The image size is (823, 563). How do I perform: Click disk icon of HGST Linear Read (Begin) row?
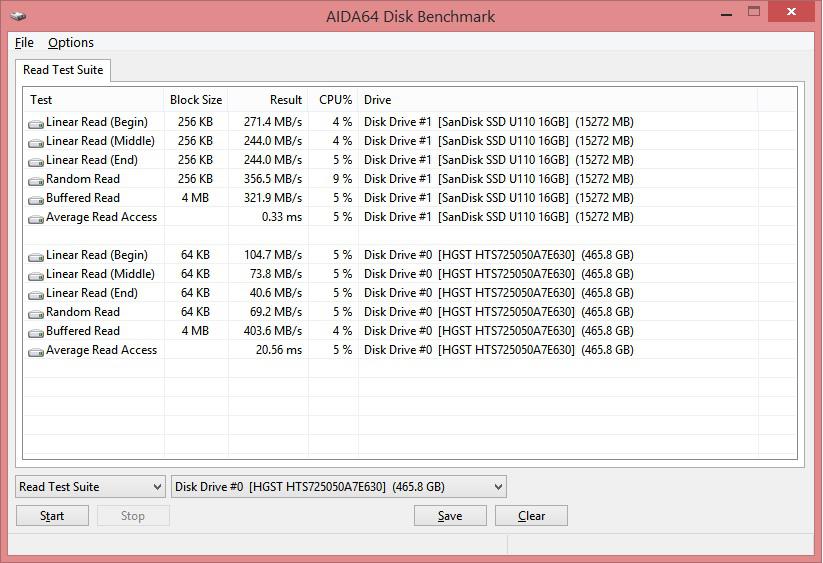point(36,257)
